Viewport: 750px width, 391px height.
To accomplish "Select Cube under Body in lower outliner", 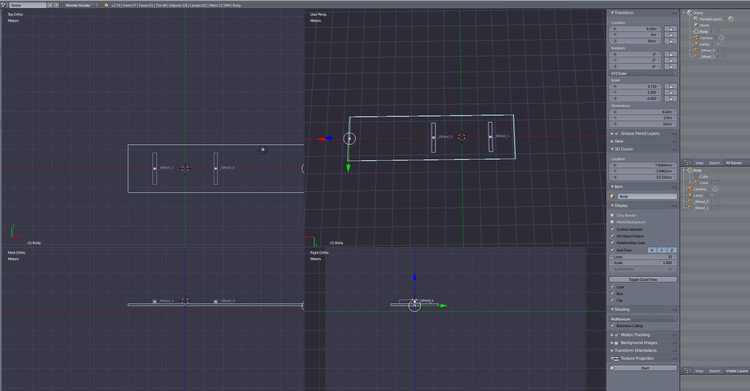I will click(704, 177).
